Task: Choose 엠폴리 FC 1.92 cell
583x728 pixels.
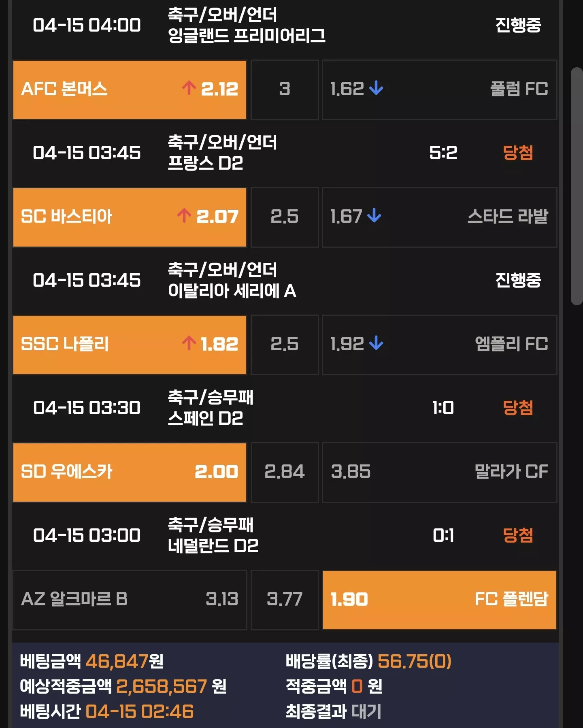Action: (x=440, y=345)
